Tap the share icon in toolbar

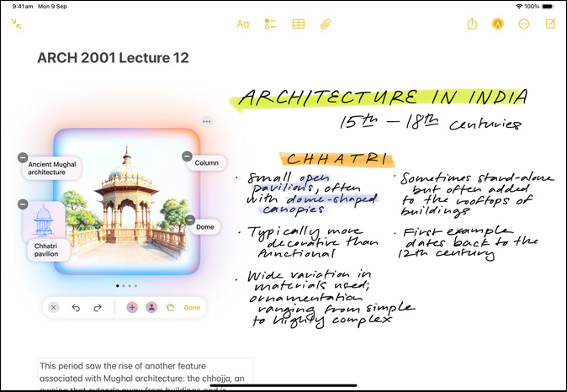pyautogui.click(x=473, y=24)
